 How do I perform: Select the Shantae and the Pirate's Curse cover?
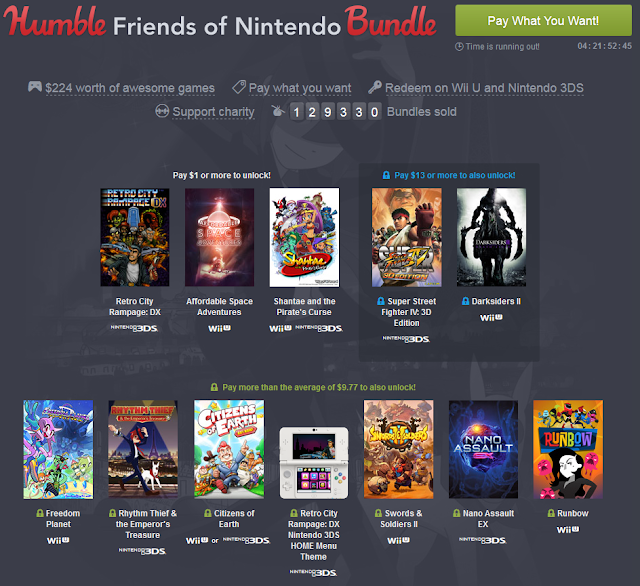304,237
